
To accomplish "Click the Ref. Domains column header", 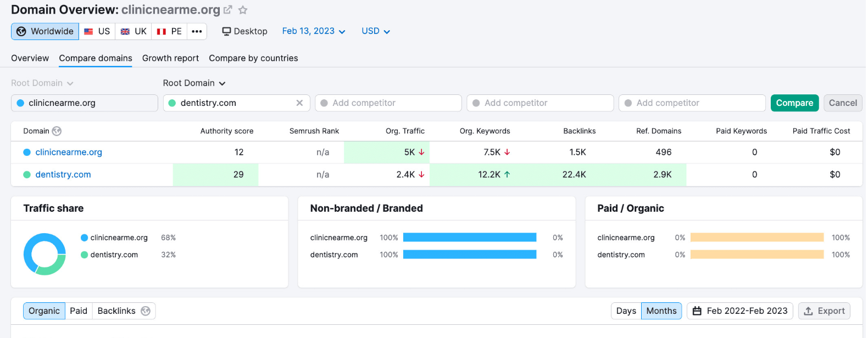I will (x=659, y=131).
